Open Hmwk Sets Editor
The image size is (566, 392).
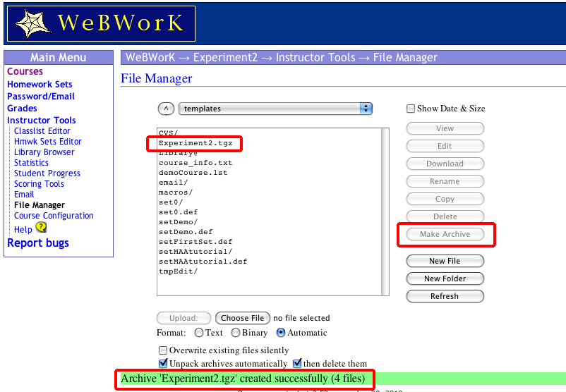tap(48, 142)
